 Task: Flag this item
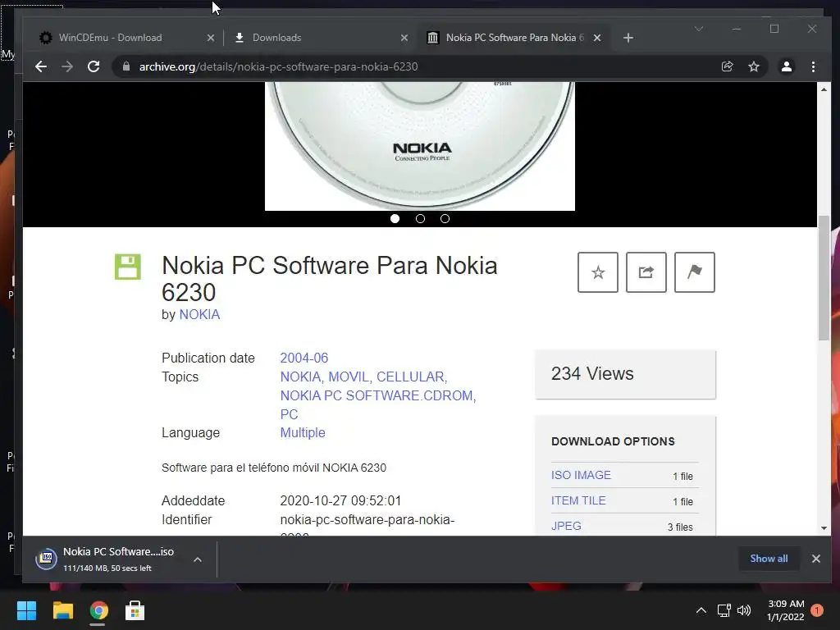pos(694,272)
